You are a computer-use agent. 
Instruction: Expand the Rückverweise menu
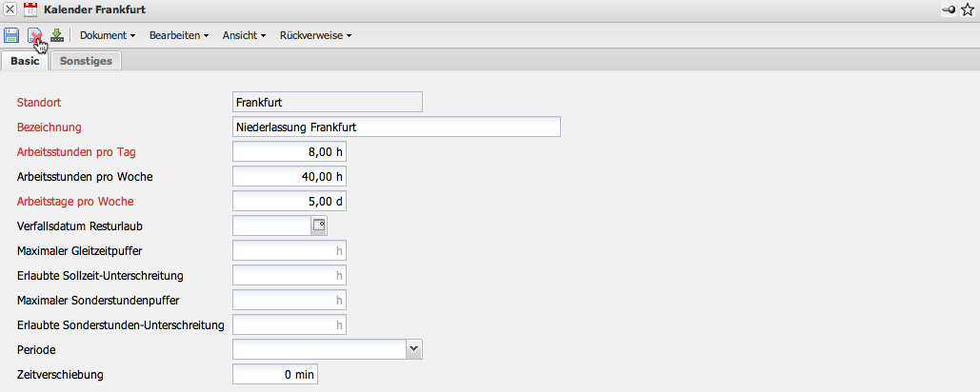click(315, 35)
